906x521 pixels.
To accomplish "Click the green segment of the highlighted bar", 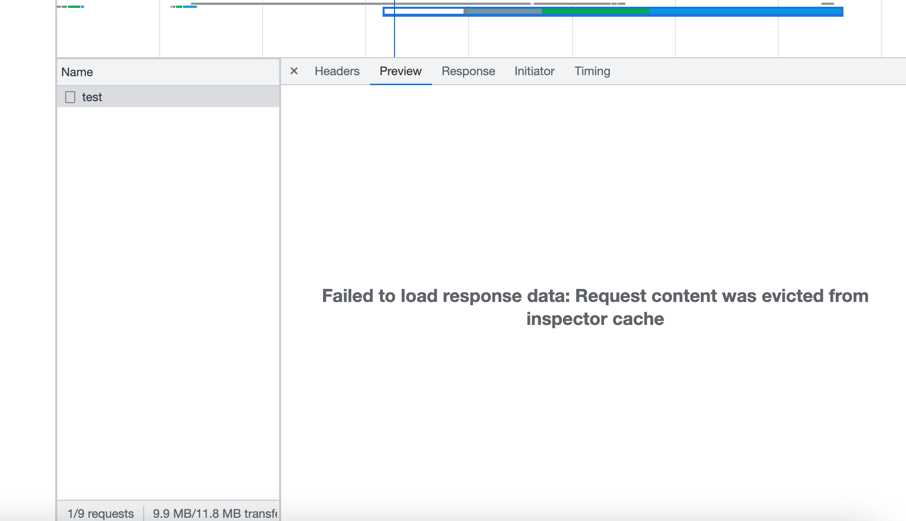I will [x=595, y=12].
